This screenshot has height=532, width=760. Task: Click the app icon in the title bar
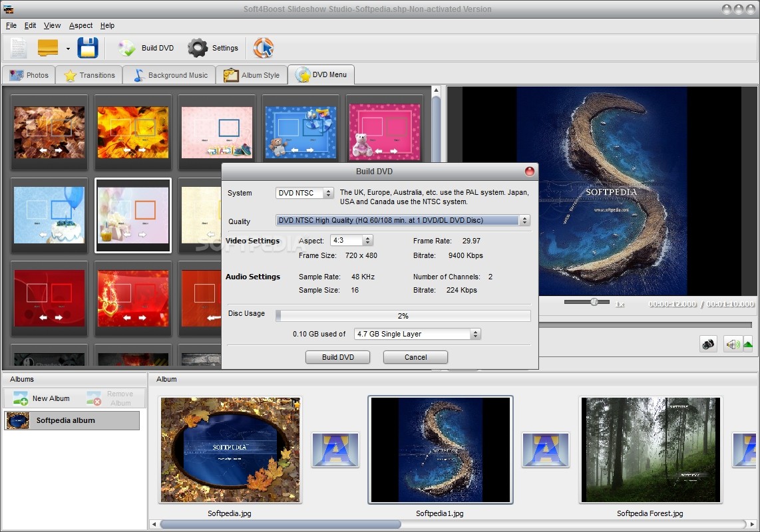point(8,9)
